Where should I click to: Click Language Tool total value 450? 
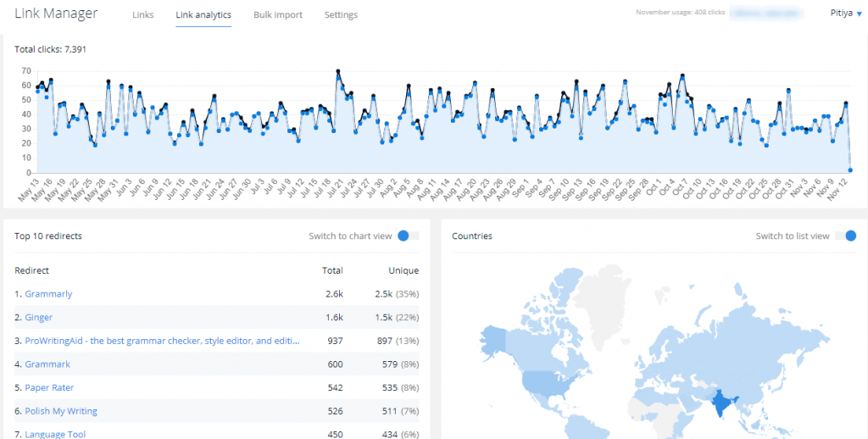tap(335, 435)
